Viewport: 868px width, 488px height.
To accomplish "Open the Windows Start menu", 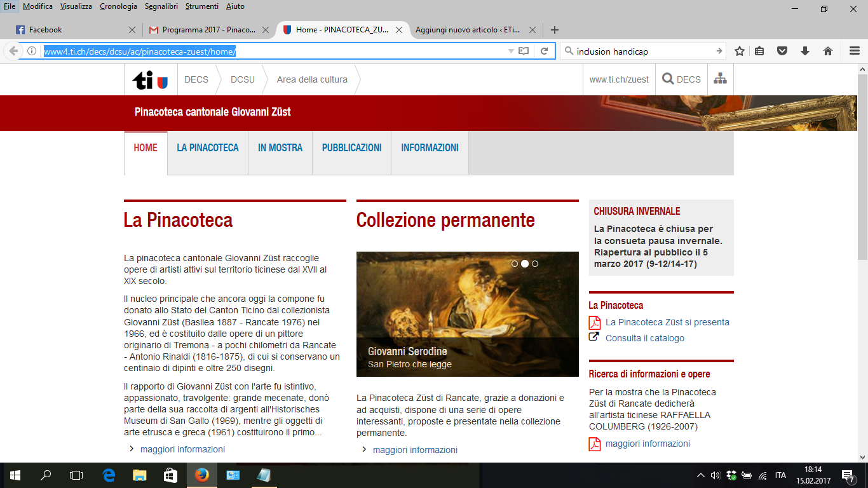I will (x=15, y=475).
